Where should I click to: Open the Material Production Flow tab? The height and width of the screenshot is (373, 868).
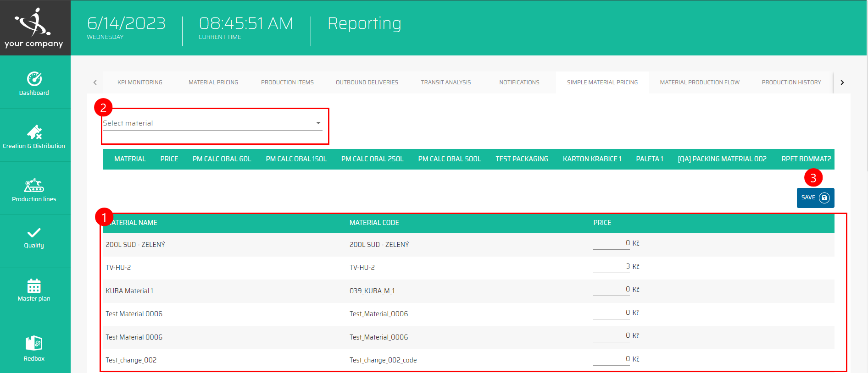pyautogui.click(x=700, y=82)
